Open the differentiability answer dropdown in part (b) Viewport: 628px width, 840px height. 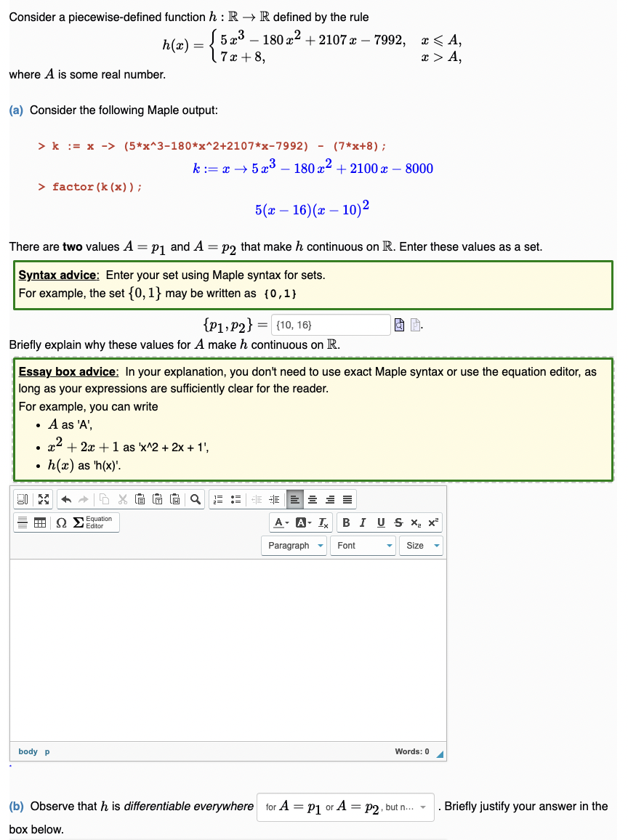[345, 807]
